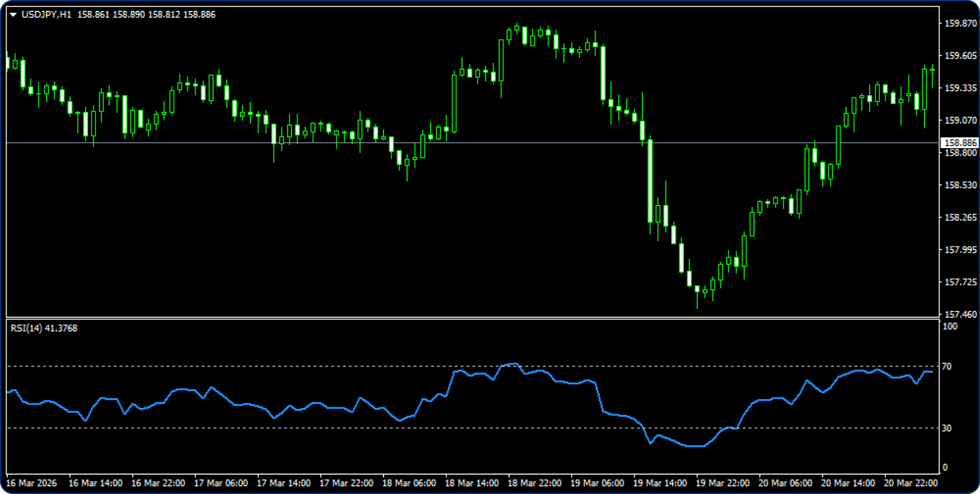Click the last candle at chart's right edge
Image resolution: width=980 pixels, height=494 pixels.
932,70
